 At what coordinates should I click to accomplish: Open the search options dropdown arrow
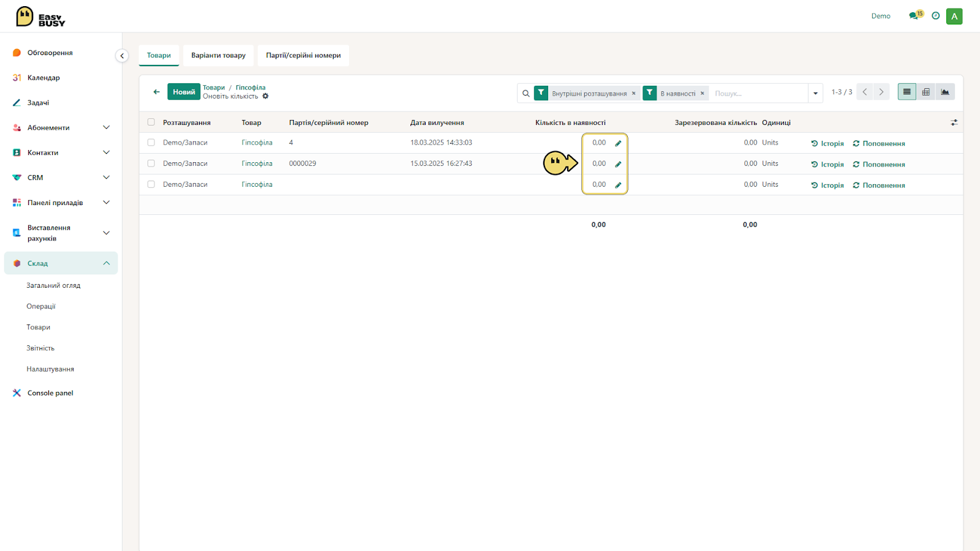[x=815, y=93]
